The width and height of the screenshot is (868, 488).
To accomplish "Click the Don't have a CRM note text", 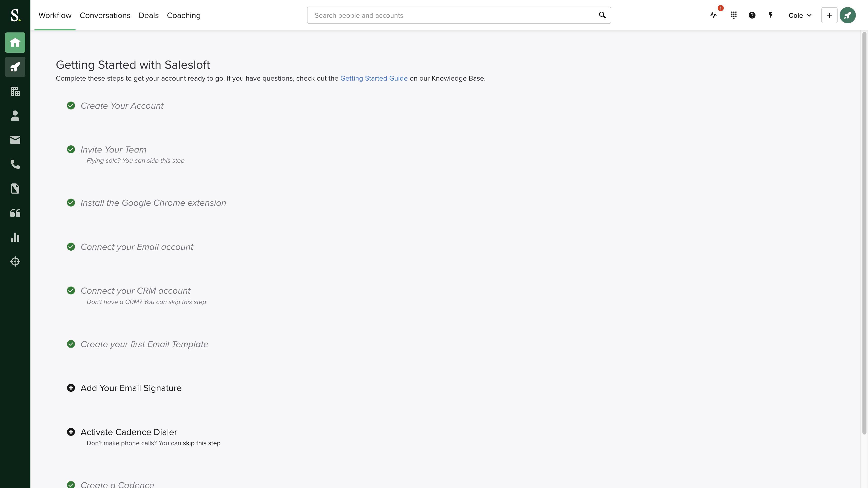I will click(x=146, y=302).
